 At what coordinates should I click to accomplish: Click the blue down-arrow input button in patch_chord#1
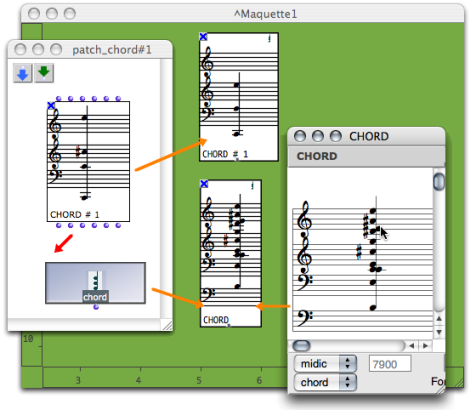point(23,73)
